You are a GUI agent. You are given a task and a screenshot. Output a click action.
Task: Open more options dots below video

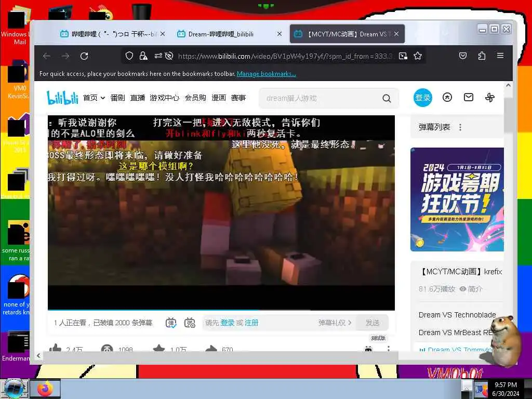point(389,349)
